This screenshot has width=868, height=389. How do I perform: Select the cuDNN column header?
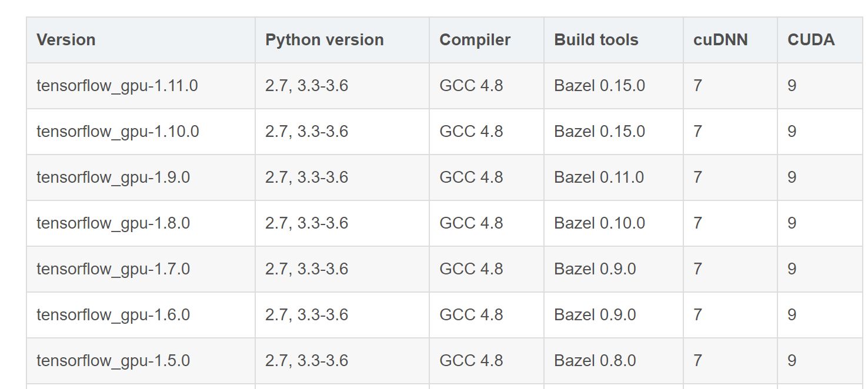[730, 40]
